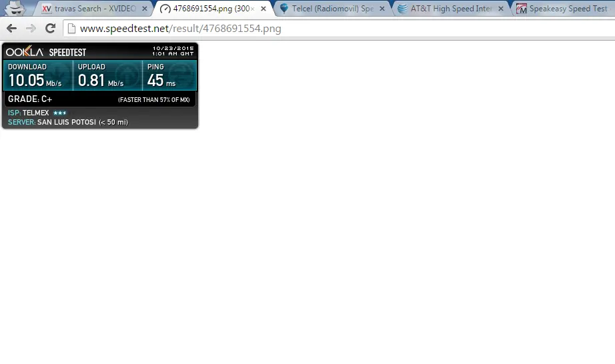The width and height of the screenshot is (615, 364).
Task: Reload the page with refresh icon
Action: [x=50, y=28]
